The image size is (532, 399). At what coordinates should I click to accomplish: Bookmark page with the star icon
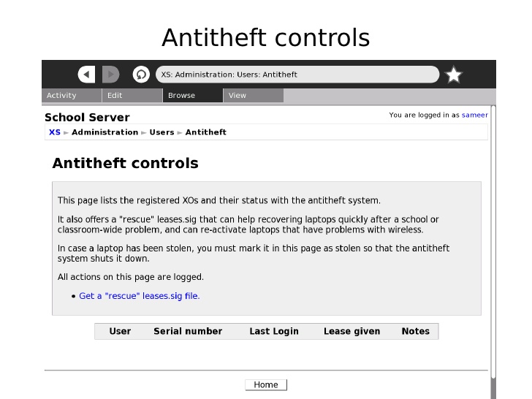pos(454,75)
